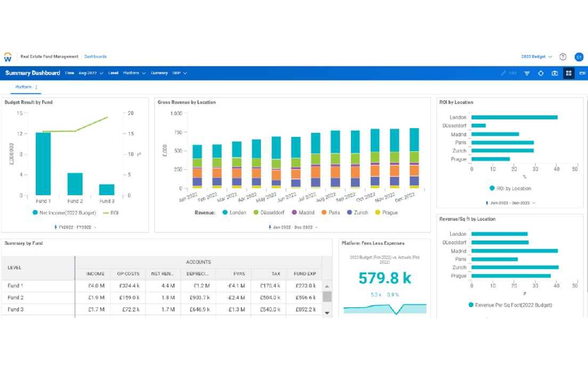The image size is (588, 368).
Task: Toggle Paris revenue legend item
Action: click(330, 213)
